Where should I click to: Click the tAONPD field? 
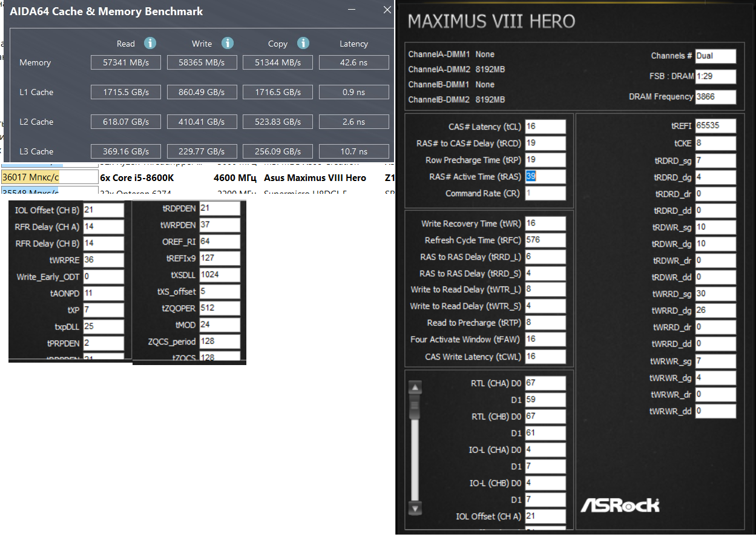104,293
